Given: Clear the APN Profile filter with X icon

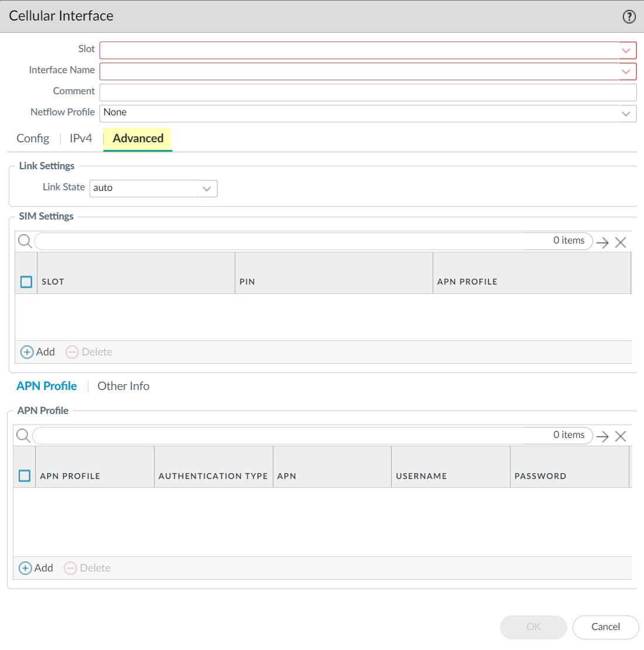Looking at the screenshot, I should pyautogui.click(x=621, y=436).
